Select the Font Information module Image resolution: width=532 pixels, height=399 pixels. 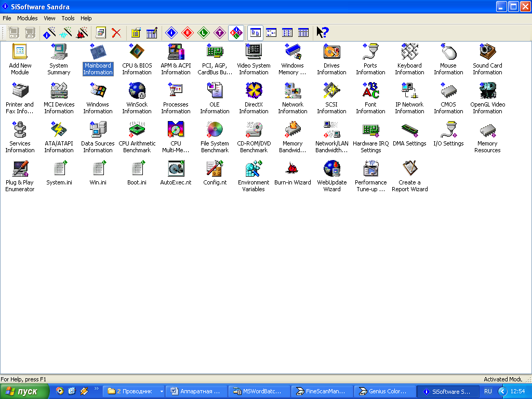[370, 98]
